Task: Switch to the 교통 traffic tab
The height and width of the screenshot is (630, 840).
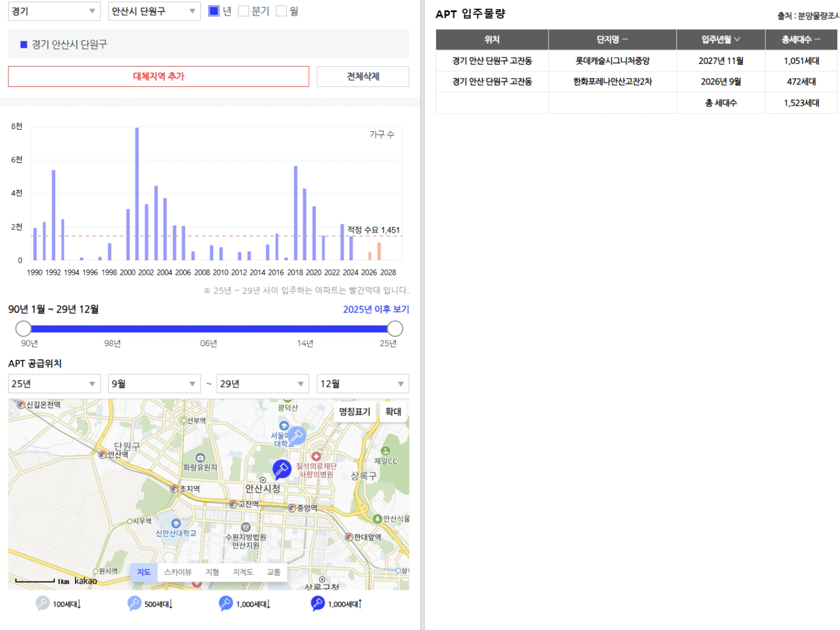Action: [274, 572]
